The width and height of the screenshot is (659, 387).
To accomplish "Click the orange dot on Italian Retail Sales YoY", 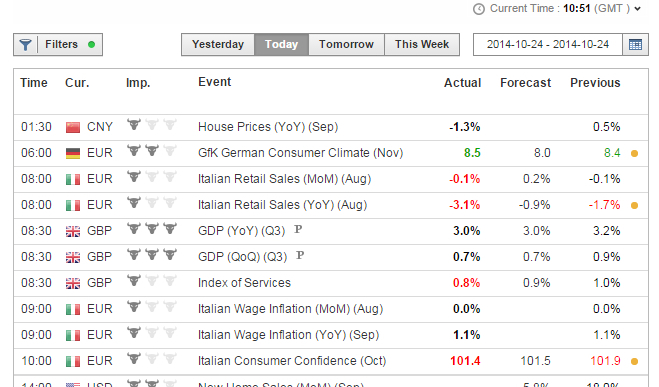I will [635, 205].
